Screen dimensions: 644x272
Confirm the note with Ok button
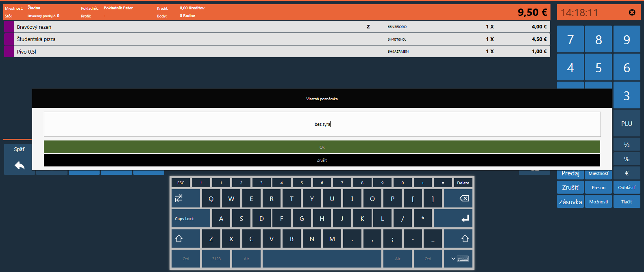click(322, 147)
